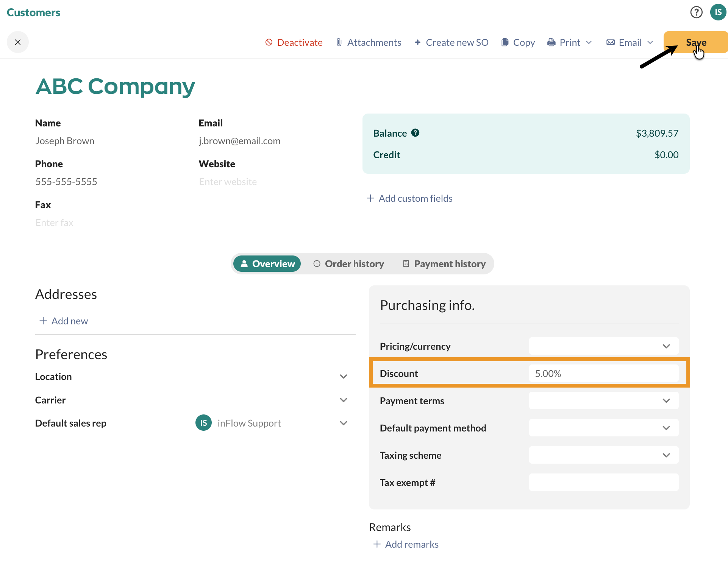Click the Deactivate icon
728x570 pixels.
pyautogui.click(x=269, y=42)
